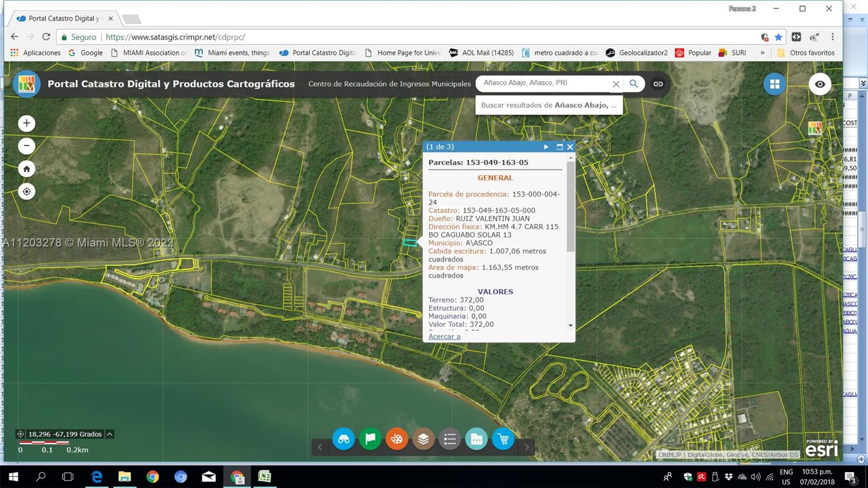Click the esri logo
The image size is (868, 488).
click(821, 448)
